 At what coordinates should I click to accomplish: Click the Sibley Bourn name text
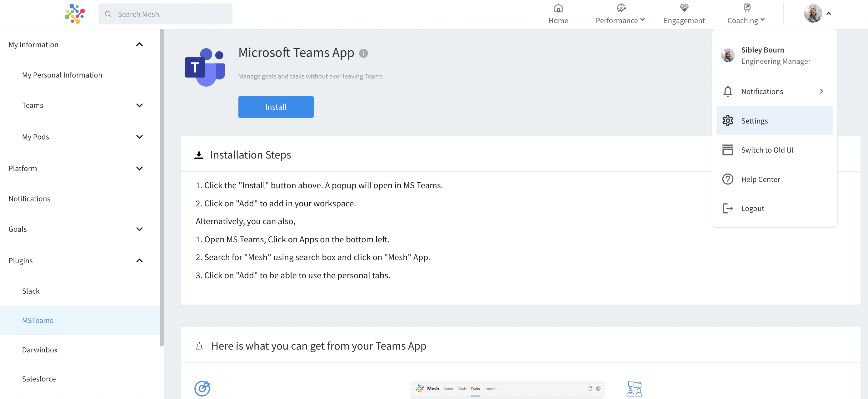coord(762,50)
